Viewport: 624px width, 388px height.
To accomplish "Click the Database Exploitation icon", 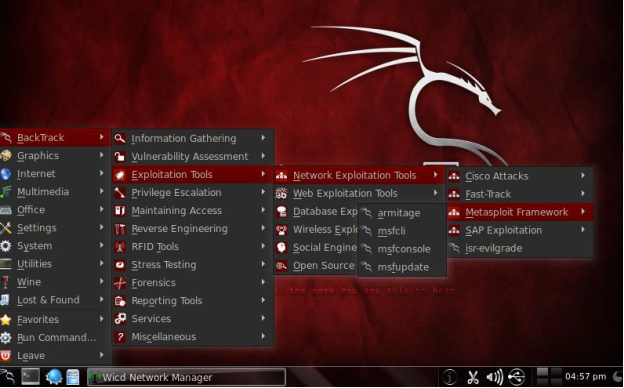I will click(x=281, y=212).
